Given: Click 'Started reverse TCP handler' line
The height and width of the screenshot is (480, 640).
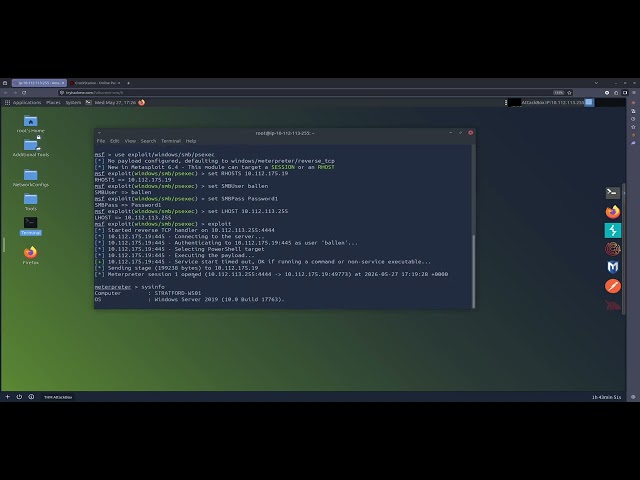Looking at the screenshot, I should click(184, 230).
